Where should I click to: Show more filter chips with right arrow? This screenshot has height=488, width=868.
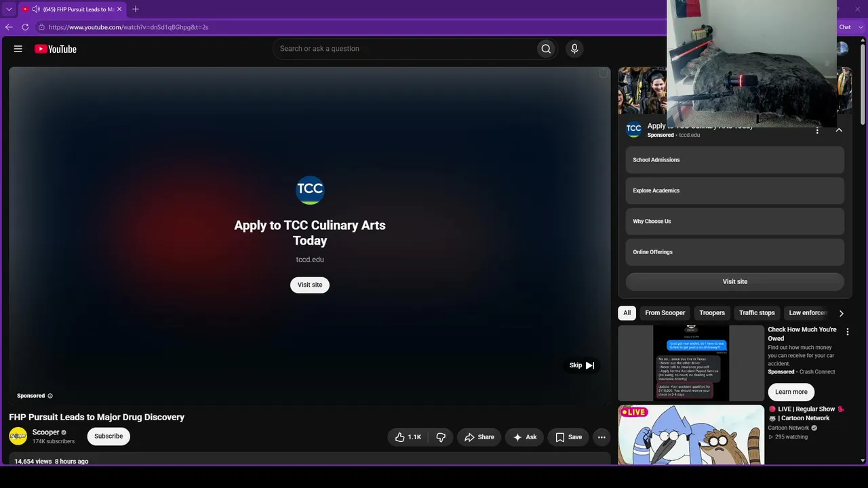pos(841,313)
